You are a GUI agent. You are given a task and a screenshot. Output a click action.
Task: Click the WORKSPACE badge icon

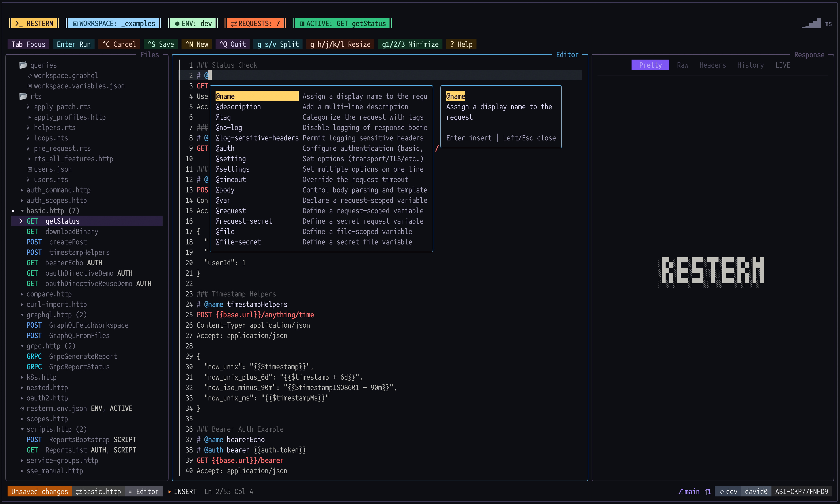pyautogui.click(x=75, y=23)
